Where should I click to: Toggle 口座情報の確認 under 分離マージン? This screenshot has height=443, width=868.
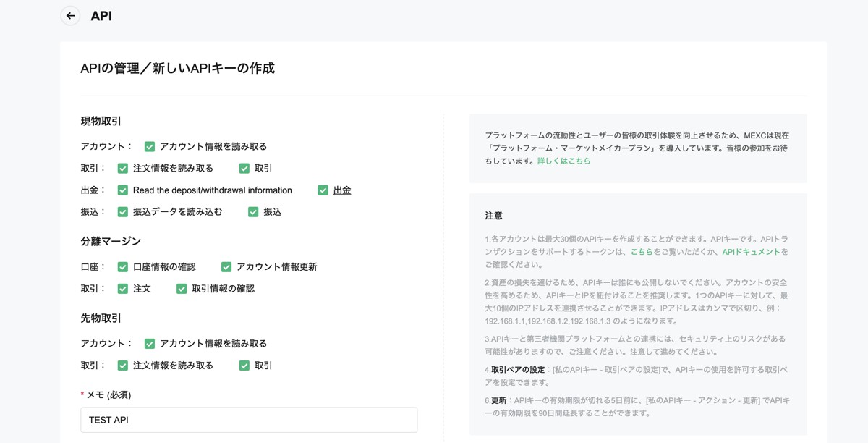coord(123,266)
